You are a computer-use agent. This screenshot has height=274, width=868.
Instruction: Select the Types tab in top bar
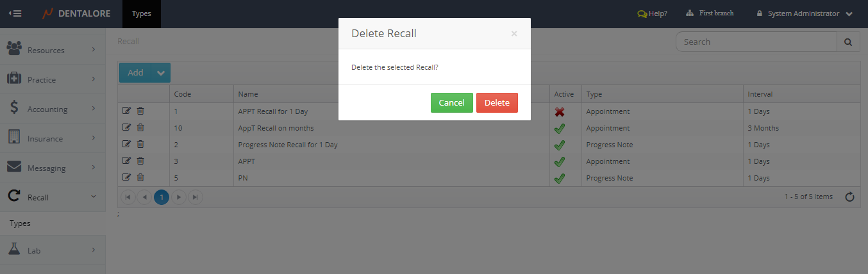coord(142,13)
